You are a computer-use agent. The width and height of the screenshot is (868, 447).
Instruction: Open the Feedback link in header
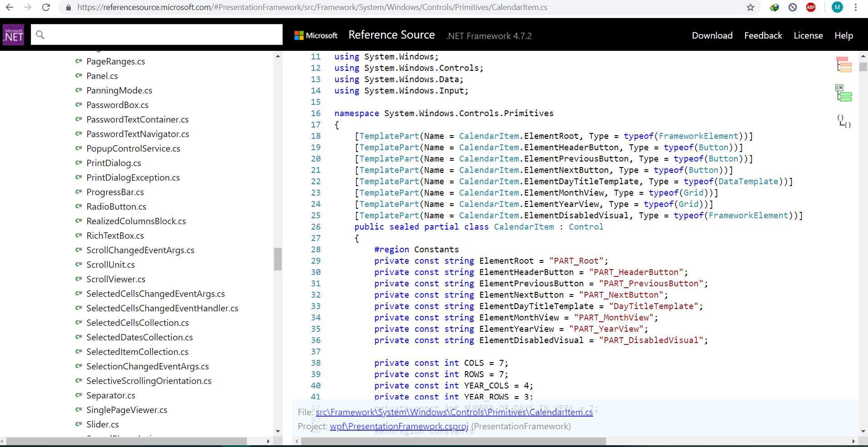(763, 35)
